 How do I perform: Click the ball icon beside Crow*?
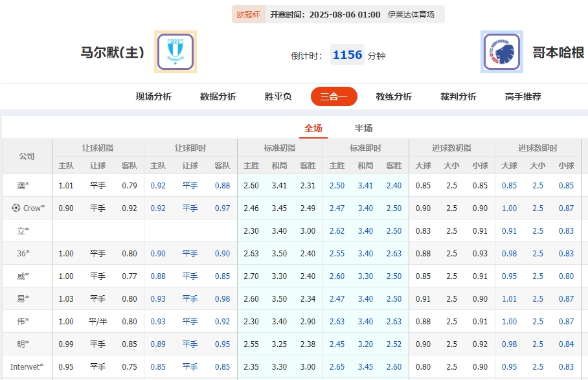tap(15, 208)
